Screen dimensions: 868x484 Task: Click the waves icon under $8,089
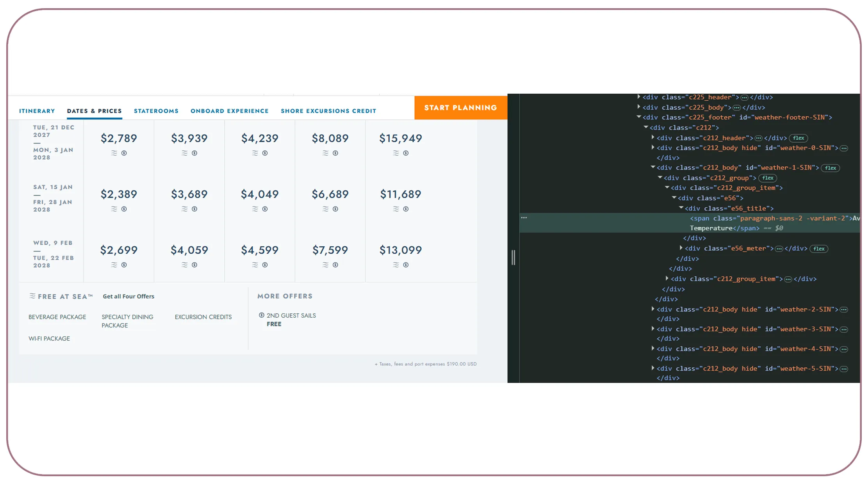point(326,153)
